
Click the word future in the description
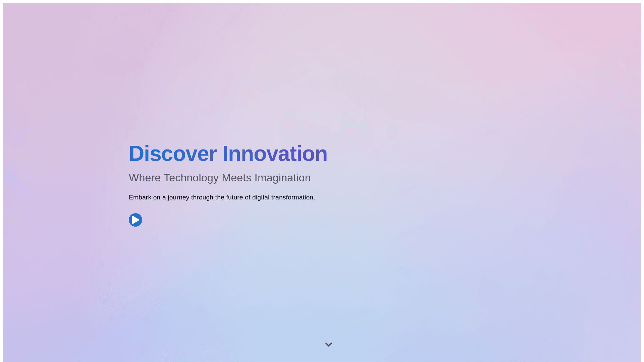point(234,197)
